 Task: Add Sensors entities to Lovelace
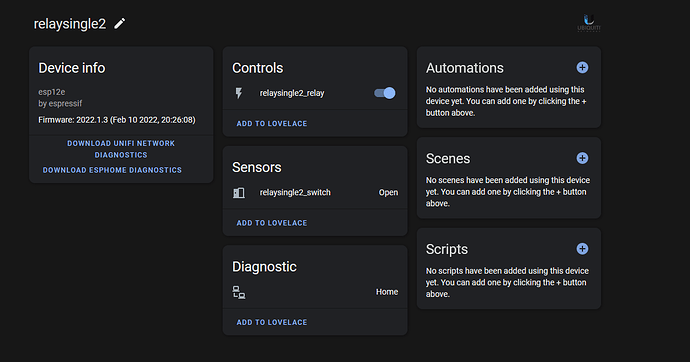pos(272,223)
